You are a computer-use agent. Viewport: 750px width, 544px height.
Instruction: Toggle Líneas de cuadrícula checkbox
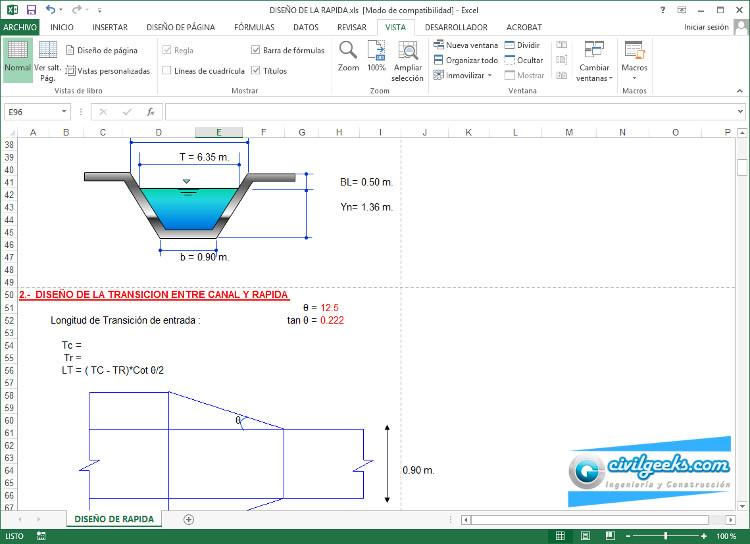click(167, 71)
